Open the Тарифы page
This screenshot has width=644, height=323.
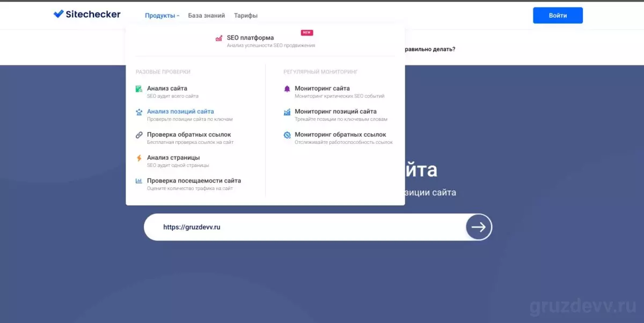(x=246, y=16)
